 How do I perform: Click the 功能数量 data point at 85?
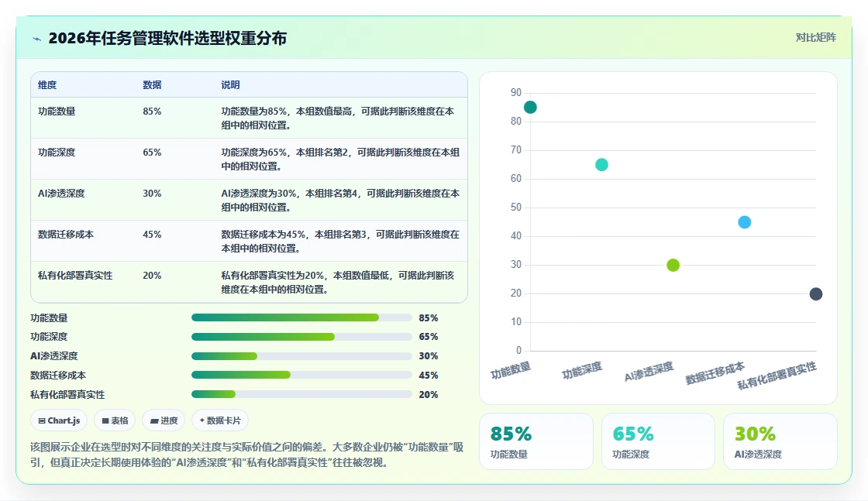tap(530, 108)
